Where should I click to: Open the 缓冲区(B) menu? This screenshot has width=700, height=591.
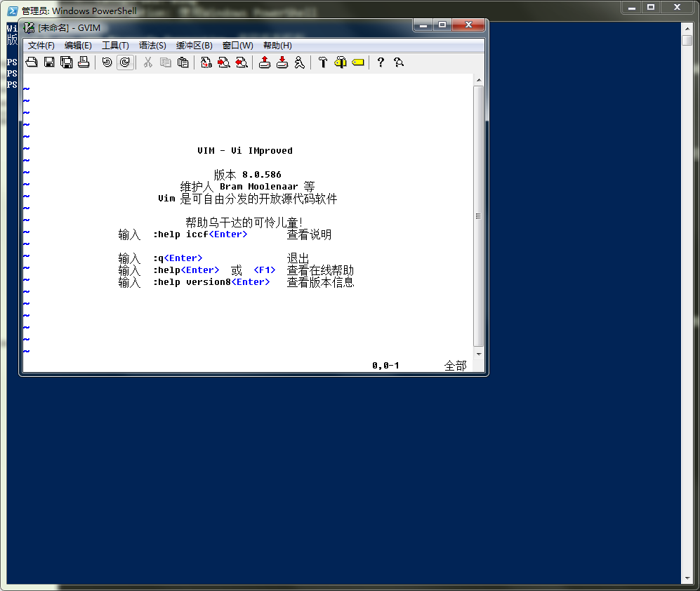(x=194, y=46)
